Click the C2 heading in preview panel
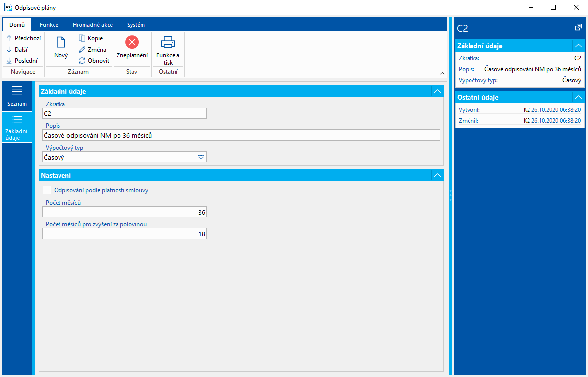 463,28
